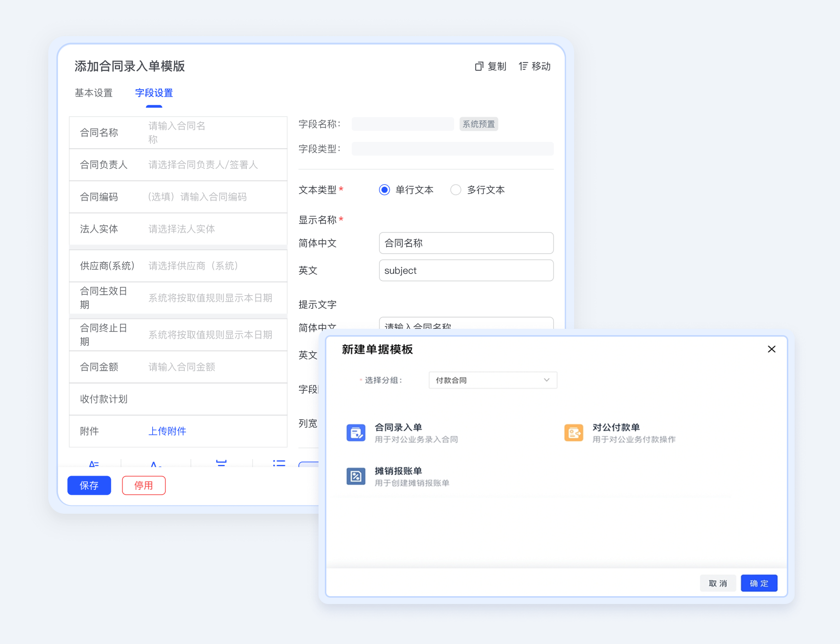840x644 pixels.
Task: Click the 保存 button
Action: click(89, 485)
